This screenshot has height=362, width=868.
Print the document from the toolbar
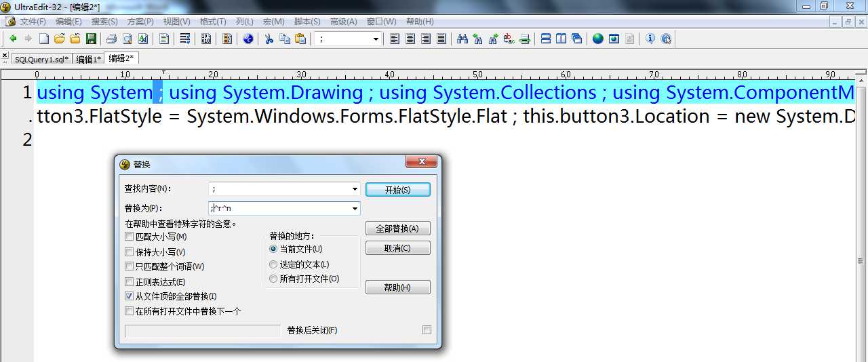pyautogui.click(x=111, y=39)
